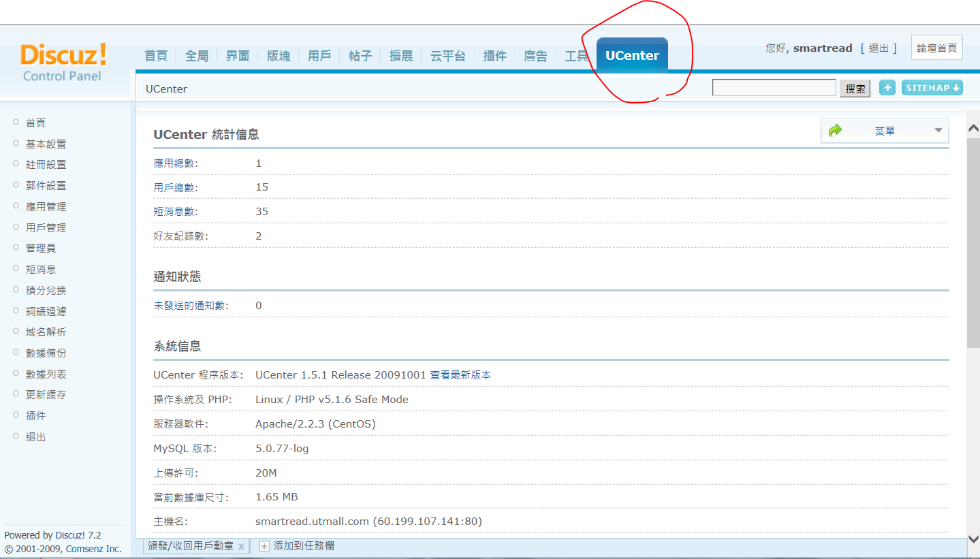
Task: Click the Comsenz Inc. footer link
Action: pyautogui.click(x=93, y=549)
